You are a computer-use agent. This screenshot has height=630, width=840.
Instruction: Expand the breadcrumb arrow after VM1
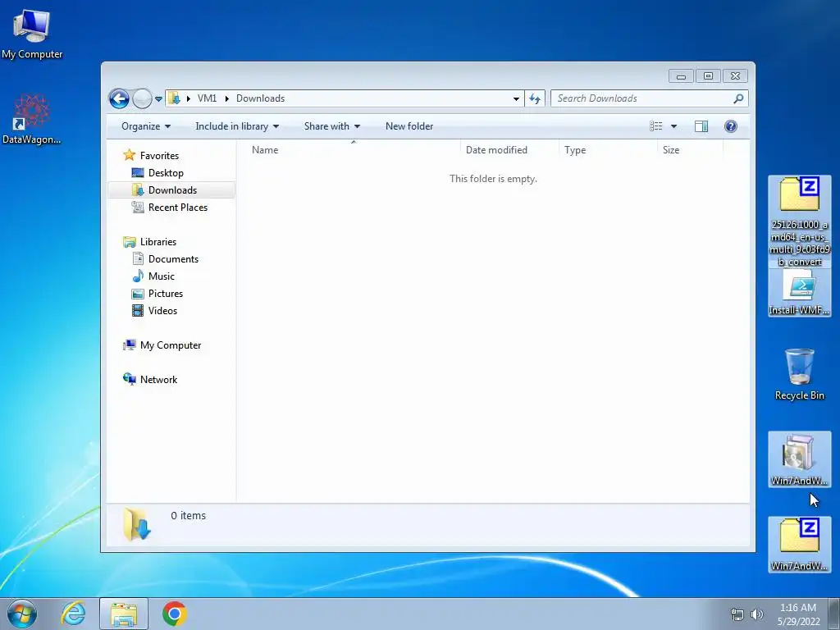tap(226, 98)
